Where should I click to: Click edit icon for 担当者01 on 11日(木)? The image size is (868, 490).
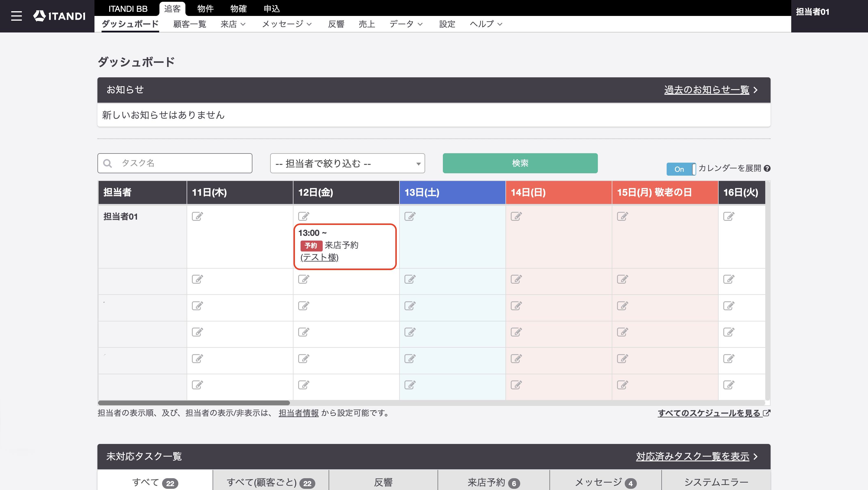click(198, 216)
